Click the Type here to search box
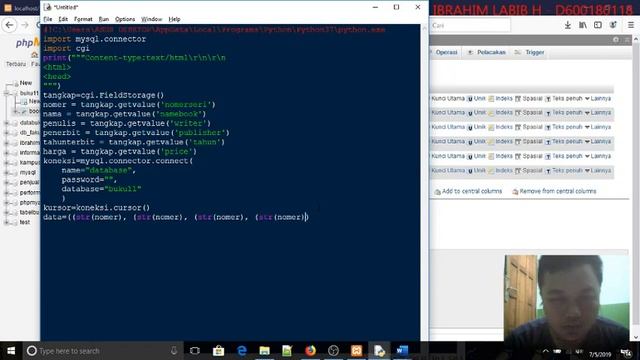 point(102,351)
